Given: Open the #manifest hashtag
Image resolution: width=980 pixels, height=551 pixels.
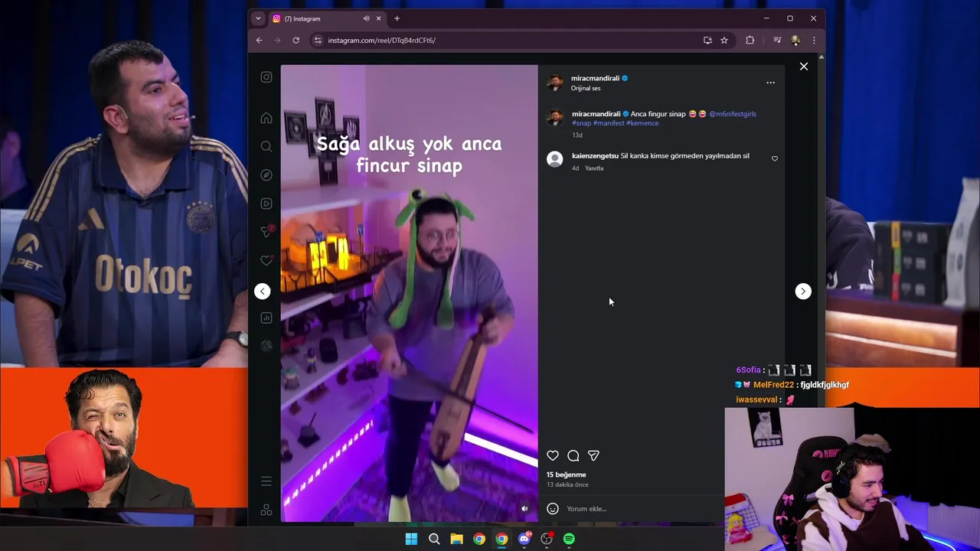Looking at the screenshot, I should tap(609, 123).
